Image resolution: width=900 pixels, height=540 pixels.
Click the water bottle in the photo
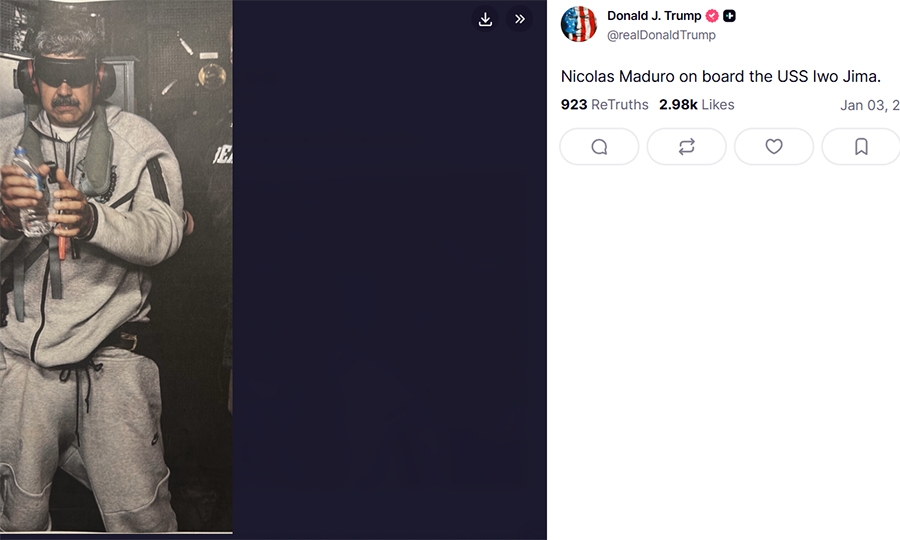tap(30, 190)
